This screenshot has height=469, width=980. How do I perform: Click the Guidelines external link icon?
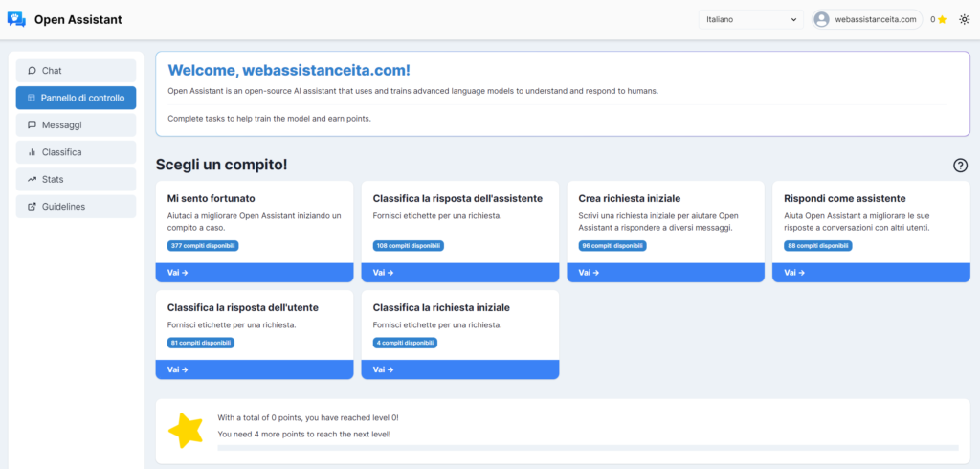click(x=32, y=207)
